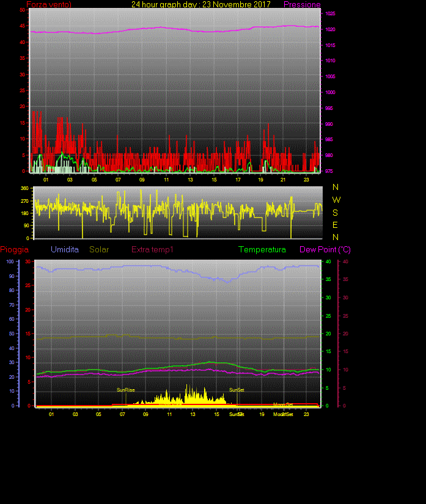The width and height of the screenshot is (426, 504).
Task: Click the '985' pressure axis value
Action: (329, 139)
